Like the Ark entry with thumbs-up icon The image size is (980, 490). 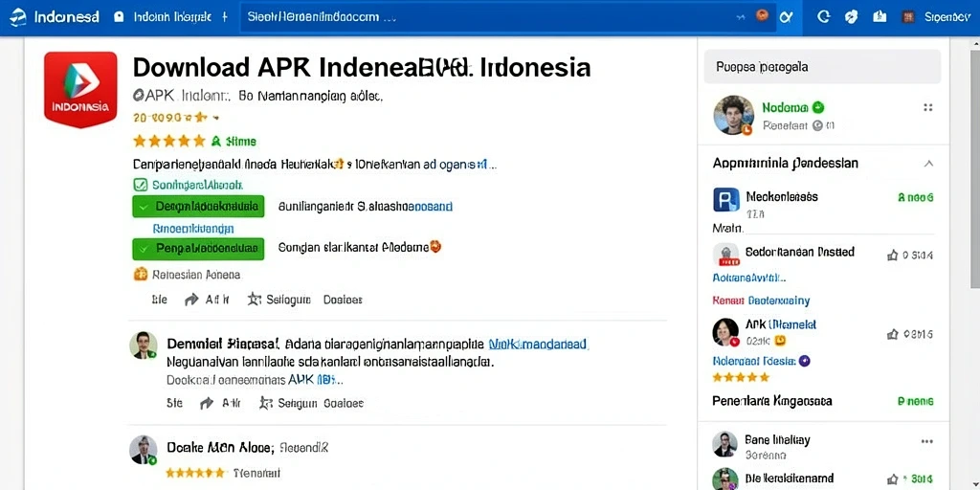click(893, 335)
